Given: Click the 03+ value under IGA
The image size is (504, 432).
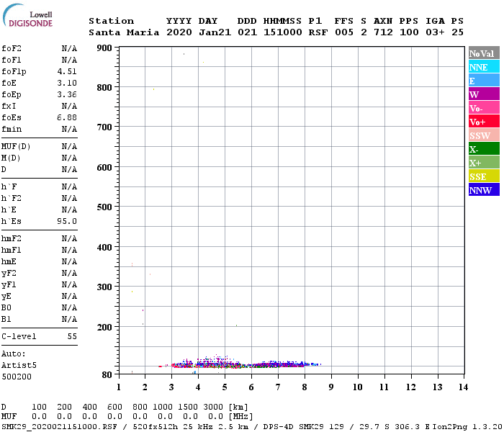Looking at the screenshot, I should coord(435,32).
